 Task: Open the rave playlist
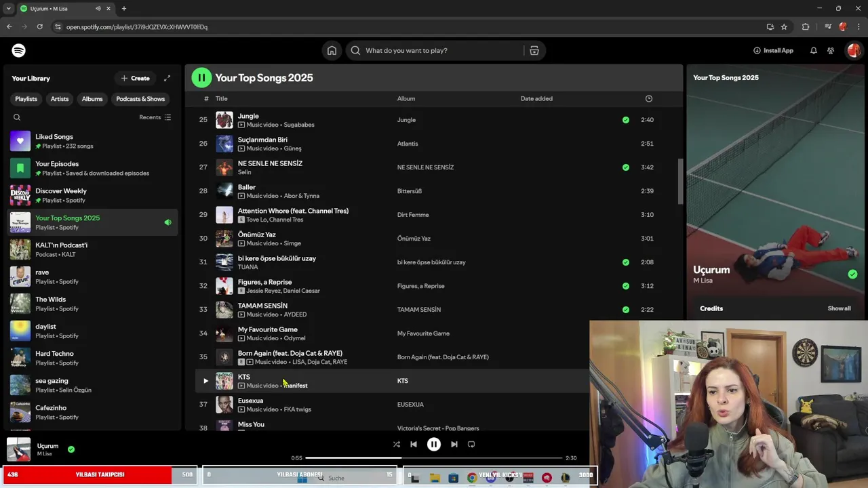point(92,277)
